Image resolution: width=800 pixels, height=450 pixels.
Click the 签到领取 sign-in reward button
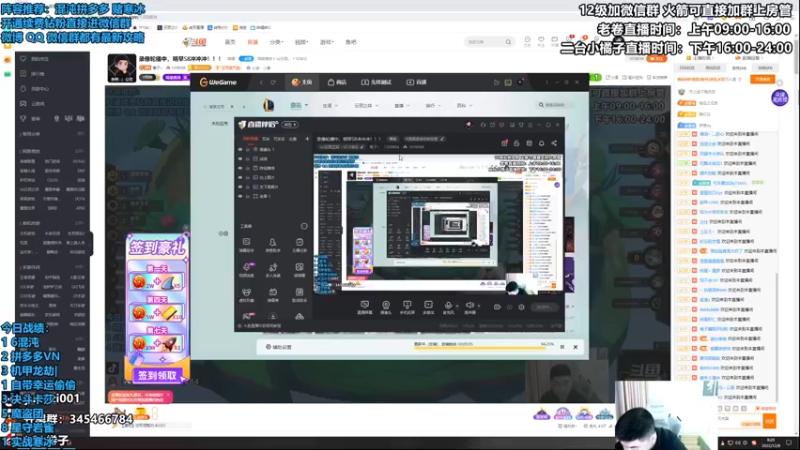pos(157,376)
